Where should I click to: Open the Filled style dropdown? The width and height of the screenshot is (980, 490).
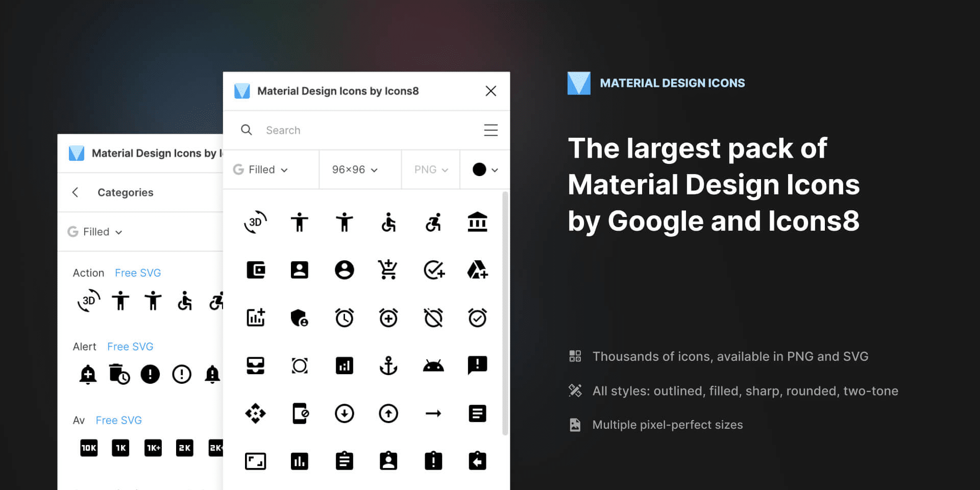pos(260,169)
